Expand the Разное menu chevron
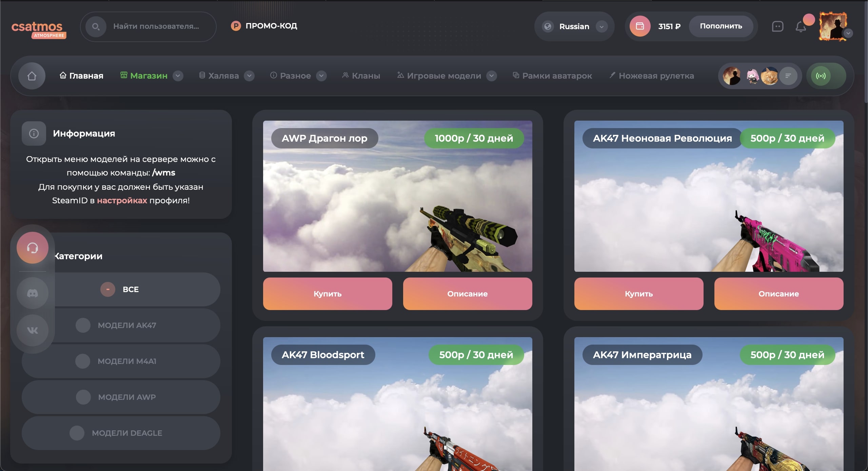 point(321,76)
